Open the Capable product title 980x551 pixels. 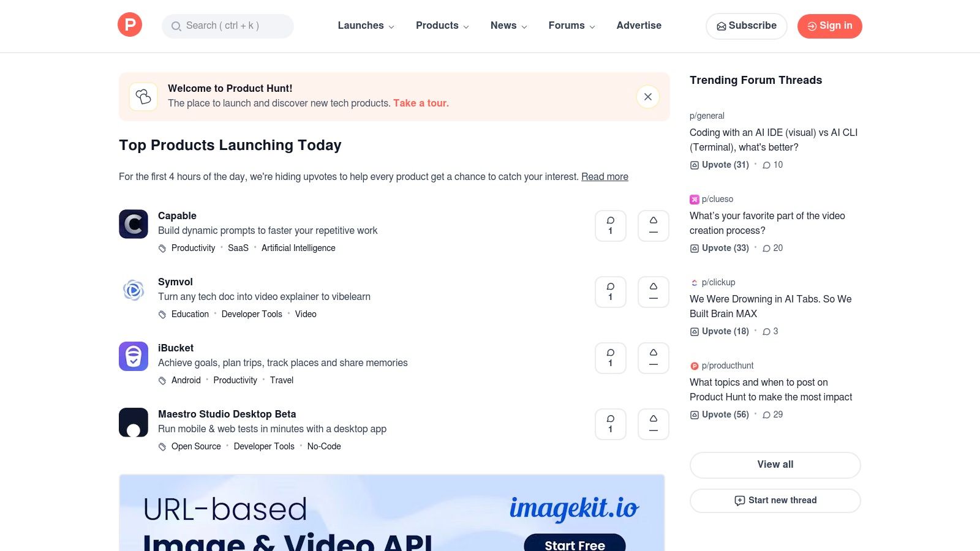pos(177,216)
